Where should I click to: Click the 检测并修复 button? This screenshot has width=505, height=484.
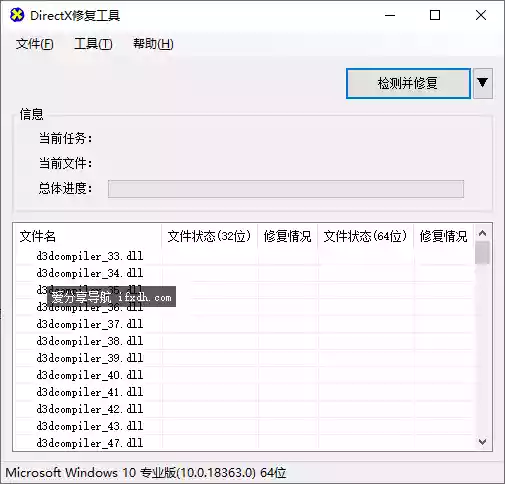[x=408, y=83]
